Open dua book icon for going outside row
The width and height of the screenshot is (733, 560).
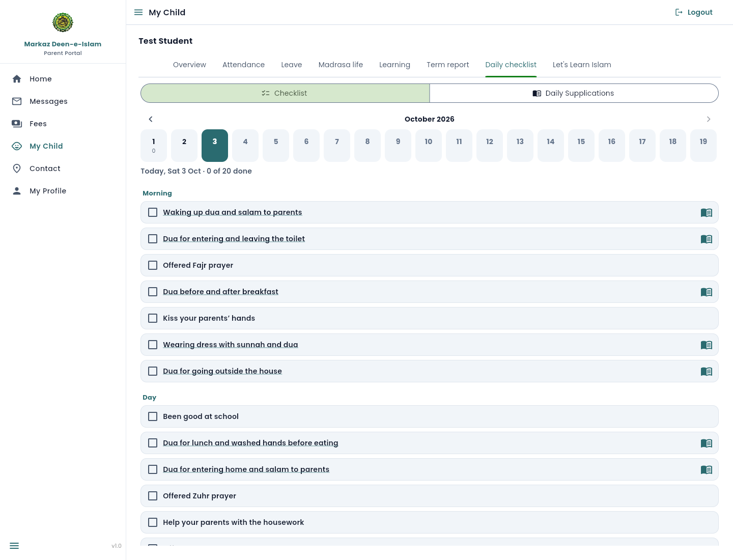coord(707,372)
